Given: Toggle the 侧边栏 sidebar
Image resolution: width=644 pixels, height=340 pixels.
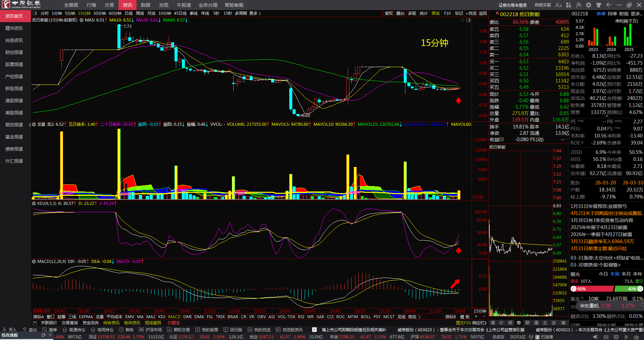Looking at the screenshot, I should tap(479, 323).
